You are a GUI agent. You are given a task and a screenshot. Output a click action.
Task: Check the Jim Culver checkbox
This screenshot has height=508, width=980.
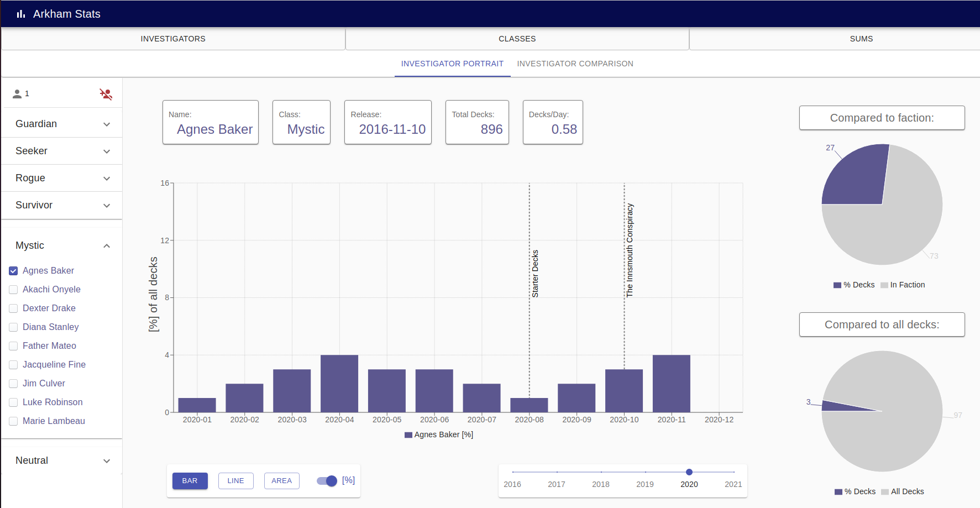(13, 383)
